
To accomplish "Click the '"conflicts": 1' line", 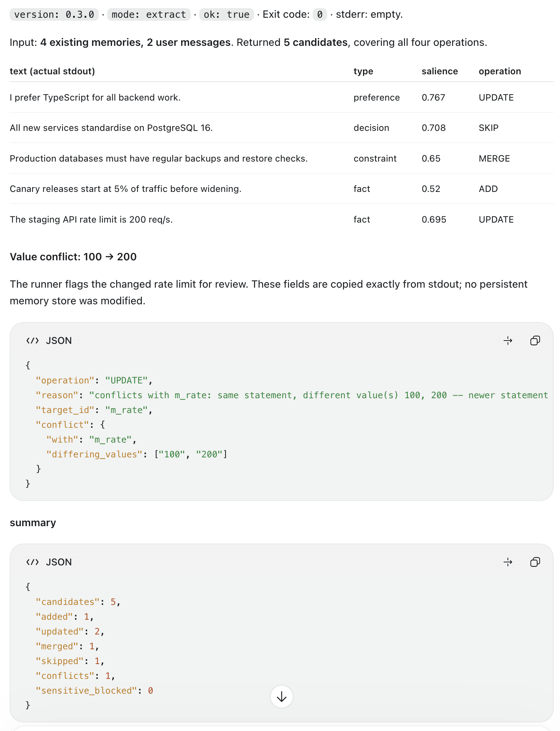I will click(x=75, y=676).
